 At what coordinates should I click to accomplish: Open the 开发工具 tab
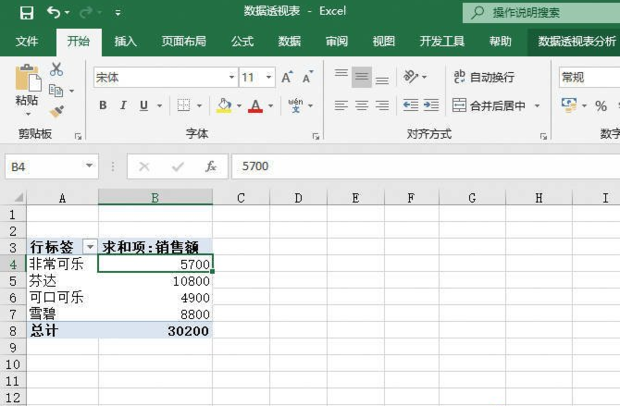point(442,41)
